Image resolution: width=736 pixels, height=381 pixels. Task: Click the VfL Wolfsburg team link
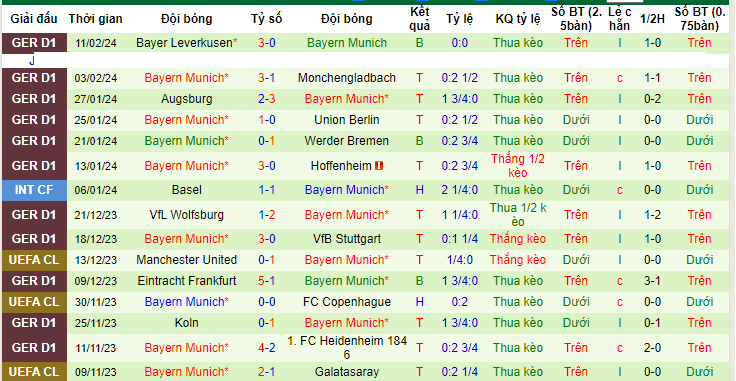tap(187, 215)
